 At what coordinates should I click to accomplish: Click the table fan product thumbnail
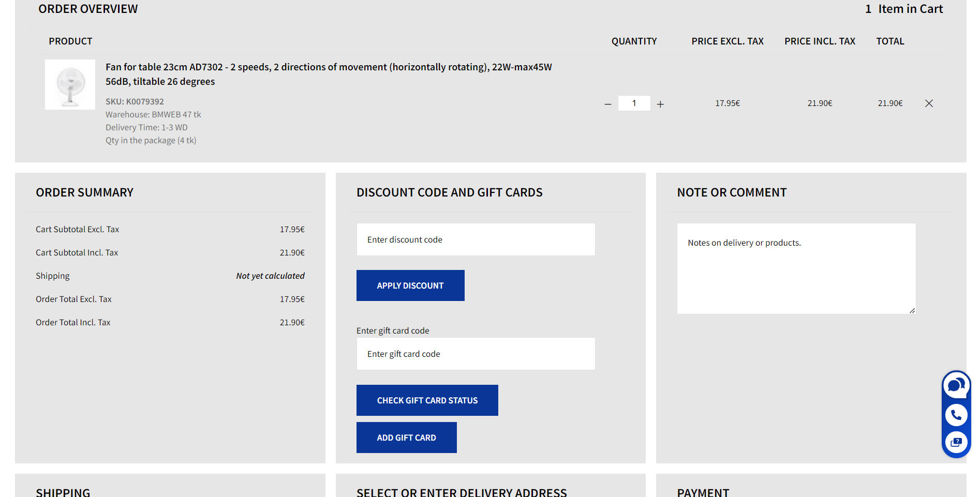click(x=70, y=84)
